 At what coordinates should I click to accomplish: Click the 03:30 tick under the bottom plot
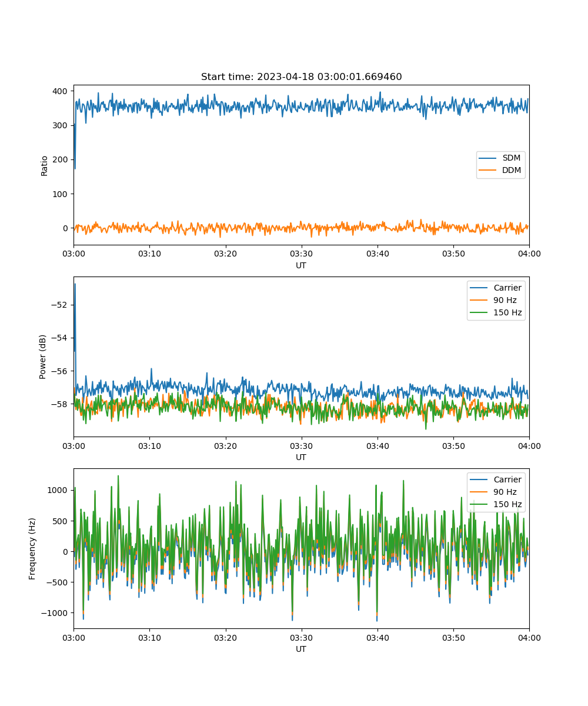click(301, 638)
